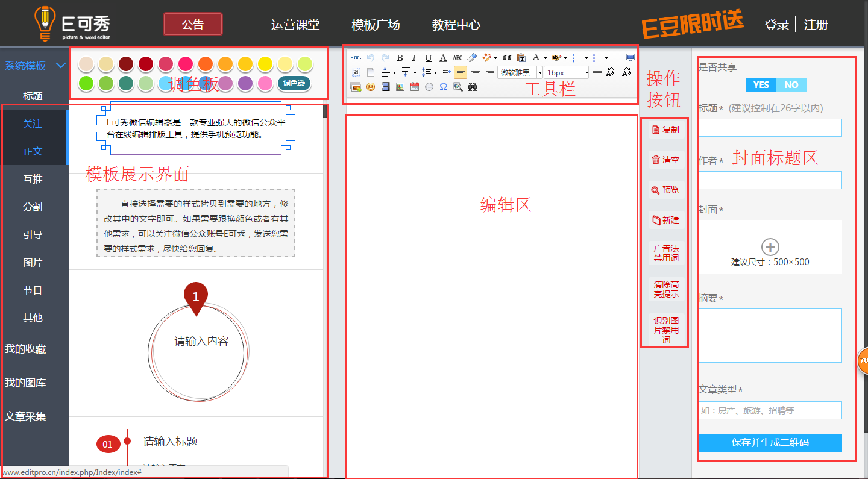Toggle strikethrough formatting
This screenshot has height=479, width=868.
point(458,58)
